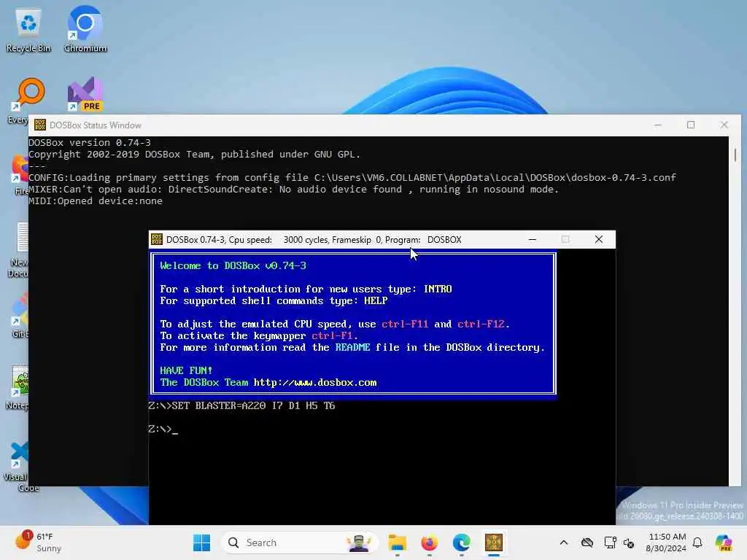
Task: Open the clock showing 11:50 AM
Action: [x=667, y=542]
